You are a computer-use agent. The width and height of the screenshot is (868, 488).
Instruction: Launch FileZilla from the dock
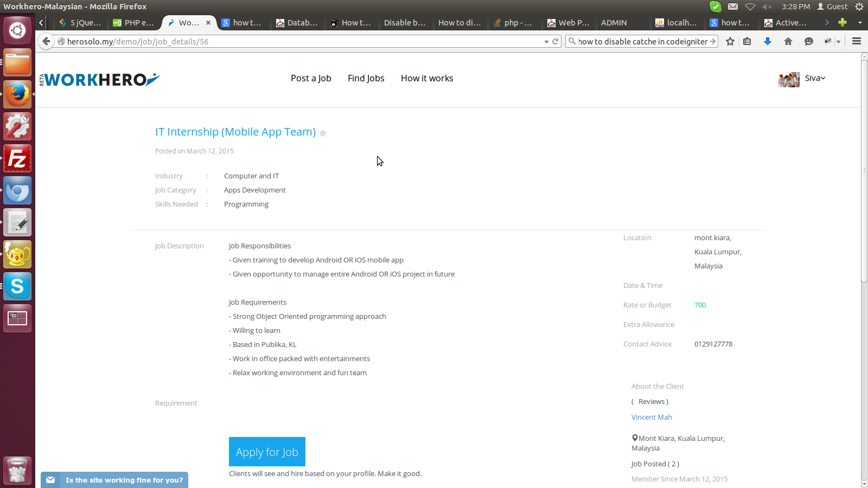(x=17, y=159)
